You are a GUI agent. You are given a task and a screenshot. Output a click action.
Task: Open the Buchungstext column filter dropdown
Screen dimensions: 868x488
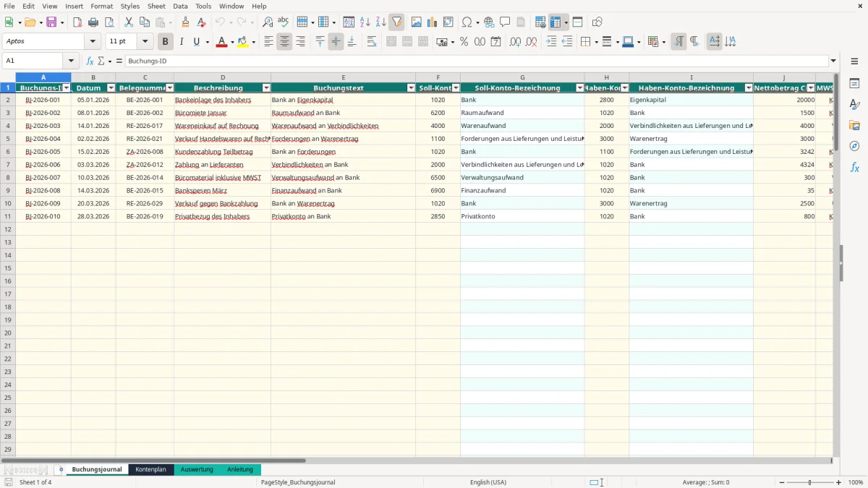[x=411, y=88]
